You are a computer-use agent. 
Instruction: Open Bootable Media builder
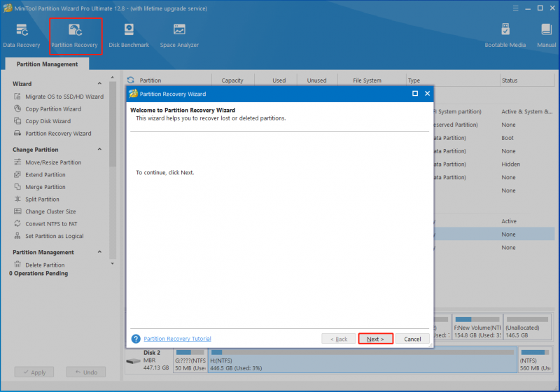tap(505, 36)
